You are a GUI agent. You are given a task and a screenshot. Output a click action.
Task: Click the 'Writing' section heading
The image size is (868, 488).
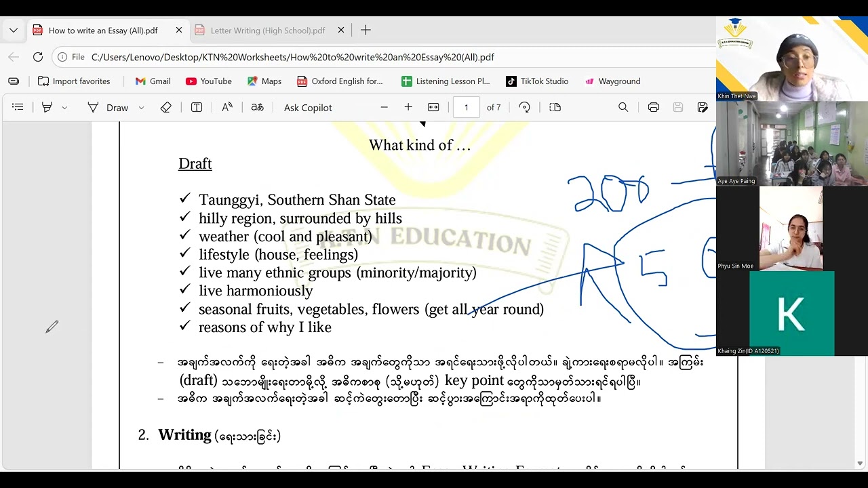(184, 434)
